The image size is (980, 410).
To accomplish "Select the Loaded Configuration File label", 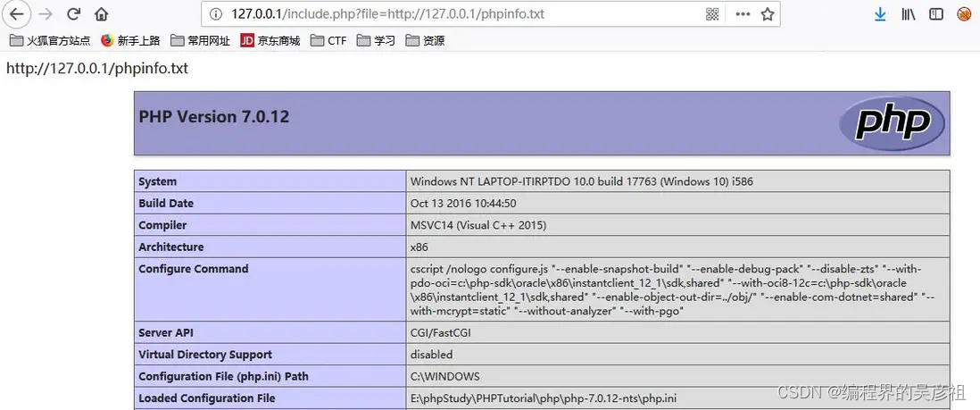I will pyautogui.click(x=207, y=398).
